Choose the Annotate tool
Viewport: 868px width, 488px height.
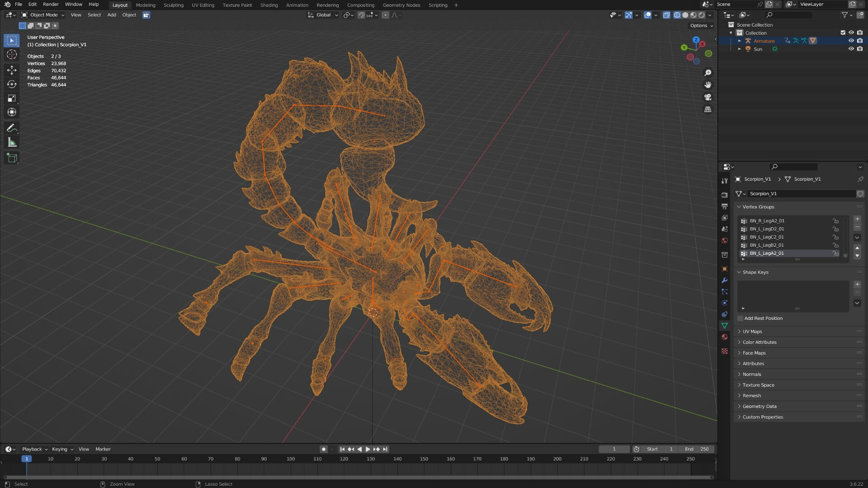(x=12, y=128)
